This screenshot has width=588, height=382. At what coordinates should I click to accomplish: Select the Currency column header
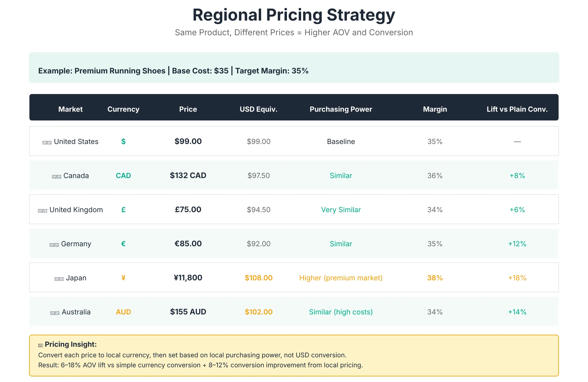(123, 109)
